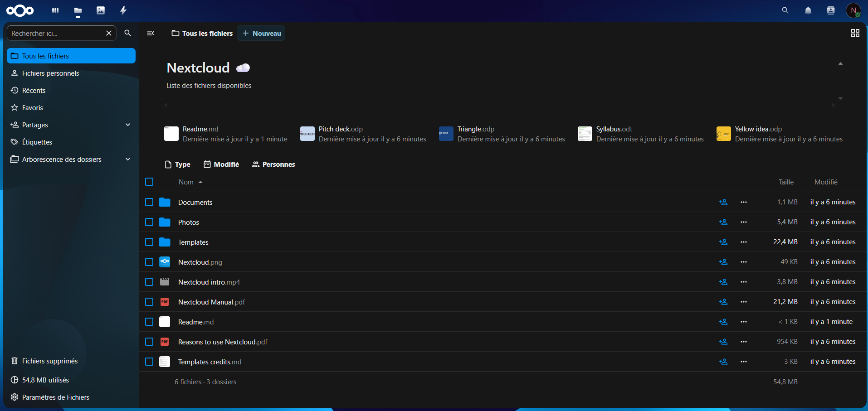Open the Type filter dropdown

(x=178, y=164)
